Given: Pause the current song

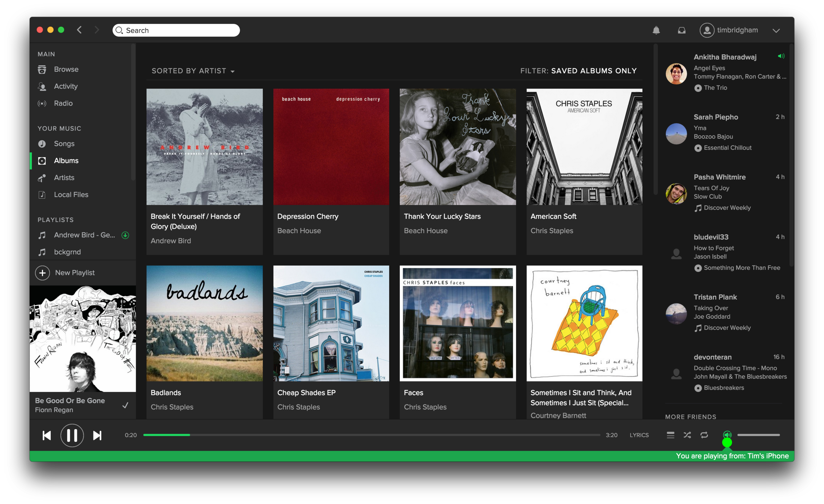Looking at the screenshot, I should [x=72, y=435].
